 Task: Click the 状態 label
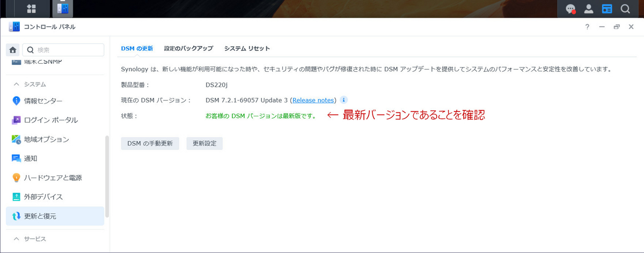click(x=129, y=115)
